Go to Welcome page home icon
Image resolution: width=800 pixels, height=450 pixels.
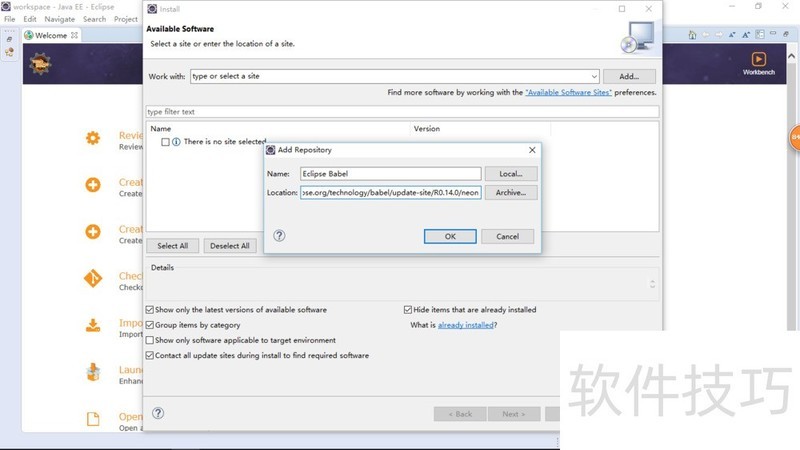coord(692,35)
